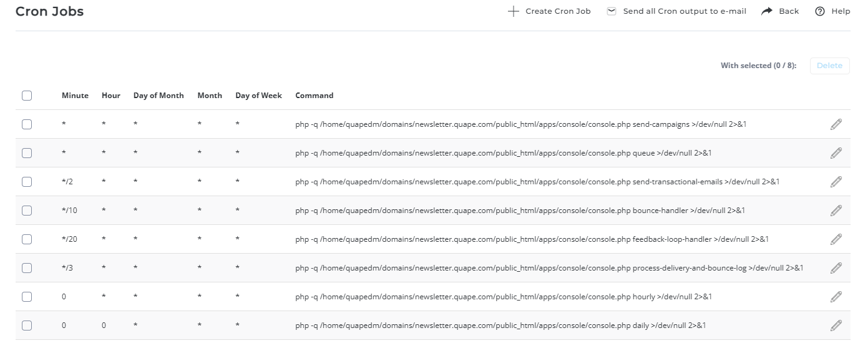
Task: Edit the process-delivery-and-bounce-log cron job
Action: (836, 268)
